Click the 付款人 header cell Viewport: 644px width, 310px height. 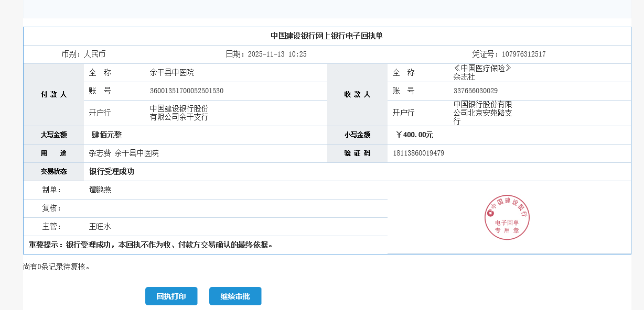coord(53,95)
